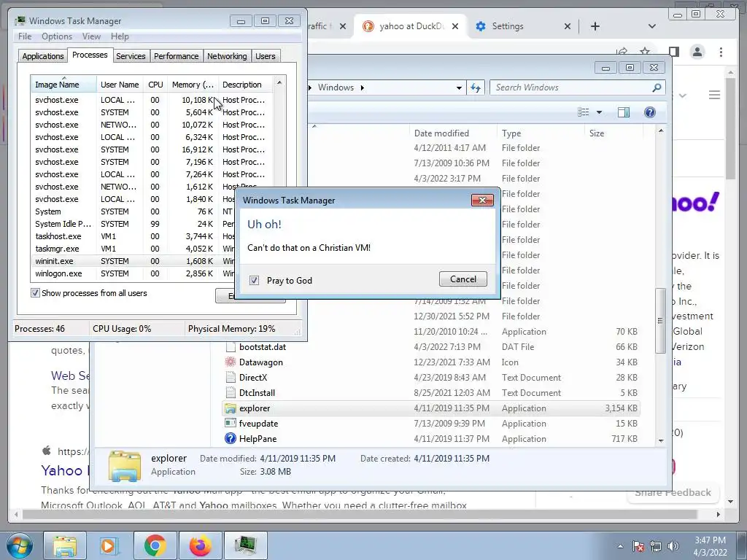
Task: Select the Datawagon icon file
Action: click(x=231, y=362)
